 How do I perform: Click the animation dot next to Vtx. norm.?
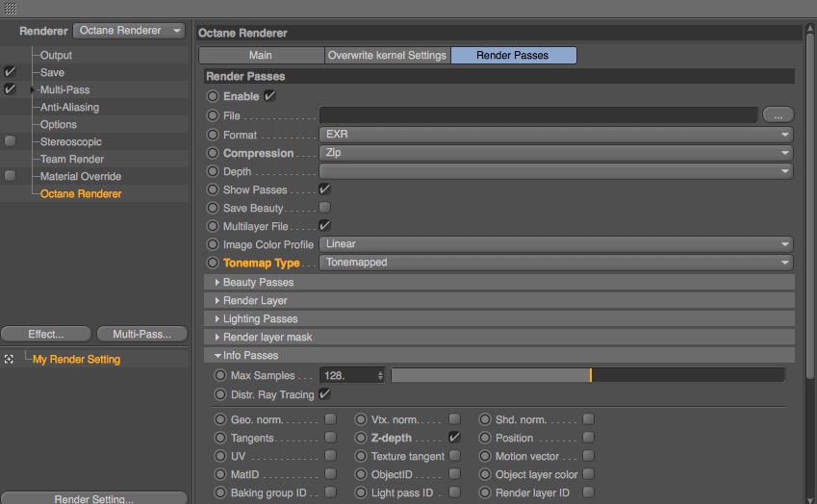click(361, 419)
